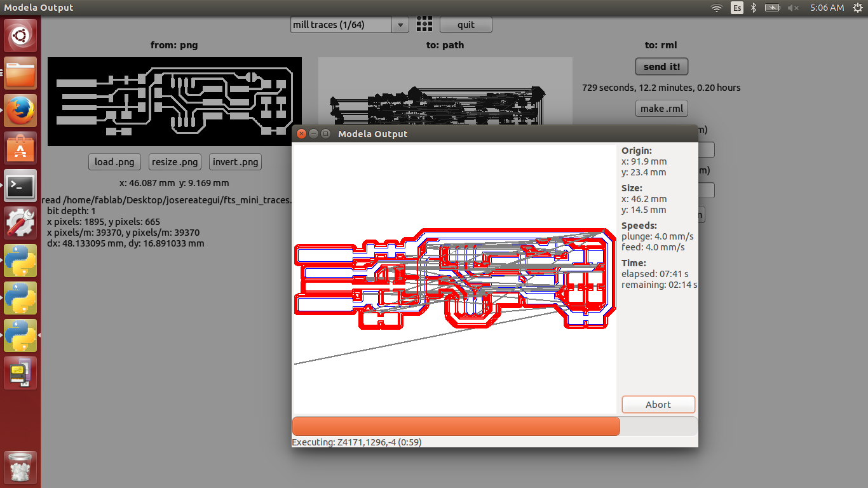Open the Bluetooth indicator menu
Viewport: 868px width, 488px height.
click(x=754, y=8)
